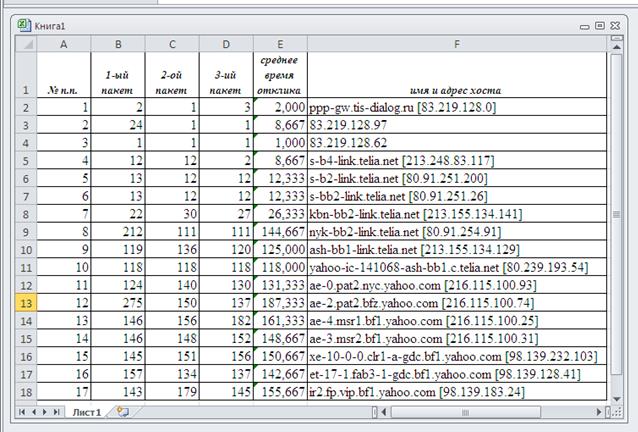Insert a new worksheet tab icon
Image resolution: width=638 pixels, height=432 pixels.
tap(122, 412)
